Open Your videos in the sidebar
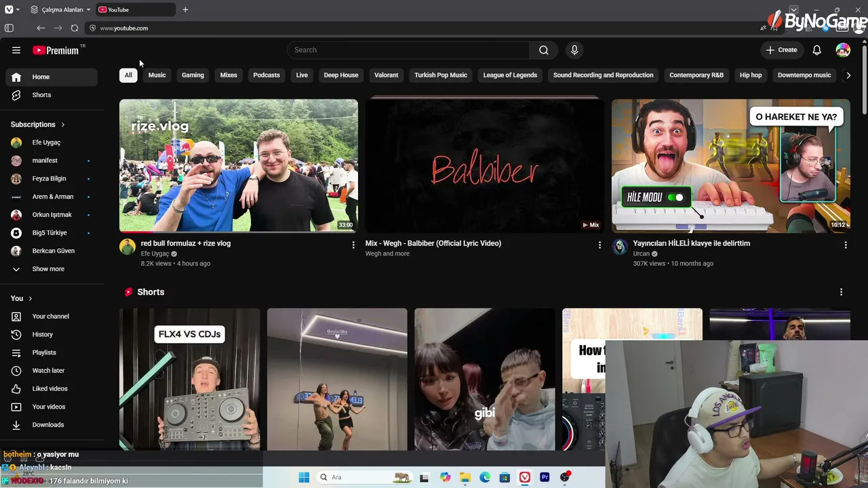 tap(52, 407)
